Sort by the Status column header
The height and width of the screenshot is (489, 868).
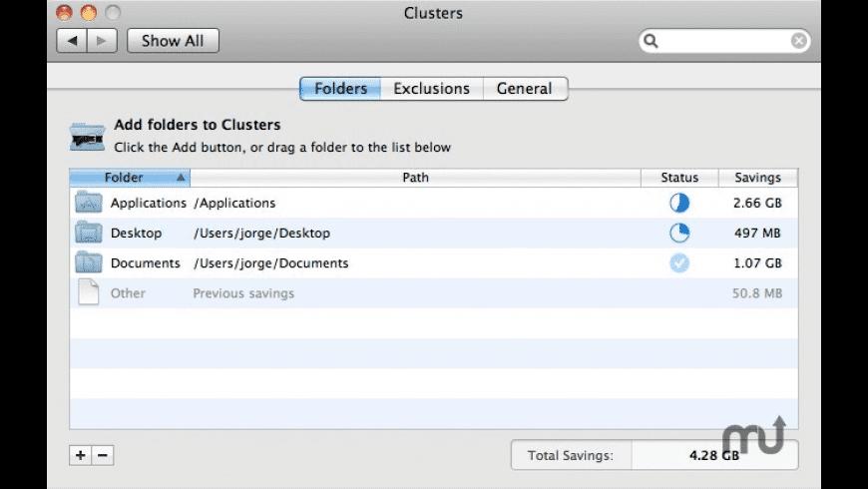pyautogui.click(x=679, y=178)
